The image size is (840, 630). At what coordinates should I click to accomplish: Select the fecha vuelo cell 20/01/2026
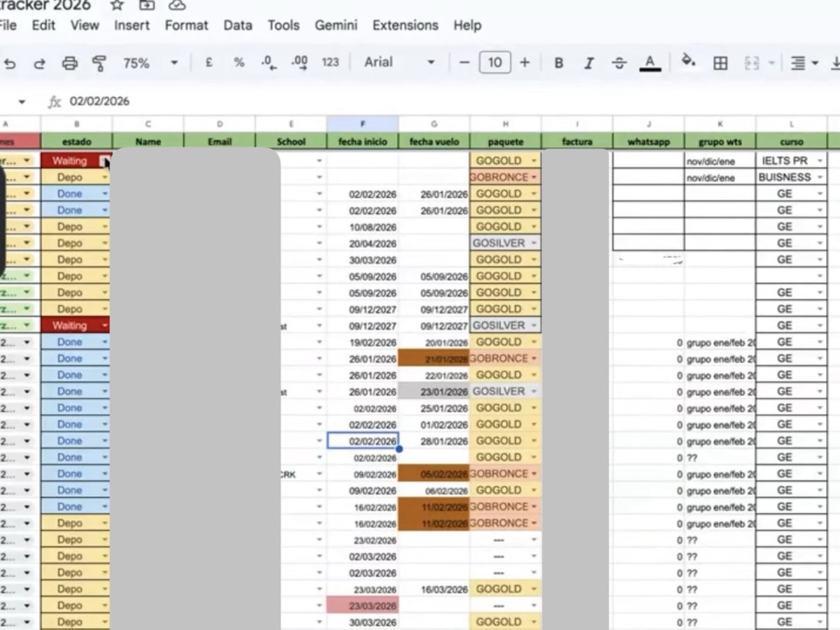(x=434, y=343)
